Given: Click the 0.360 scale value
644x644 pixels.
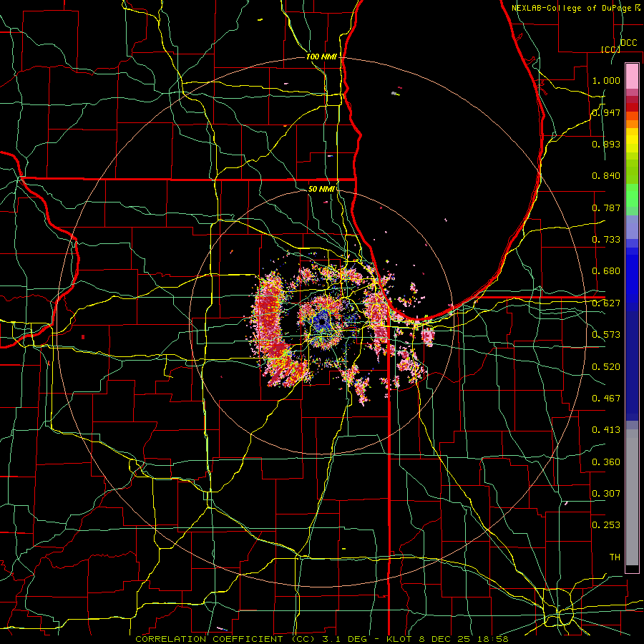Looking at the screenshot, I should coord(606,462).
